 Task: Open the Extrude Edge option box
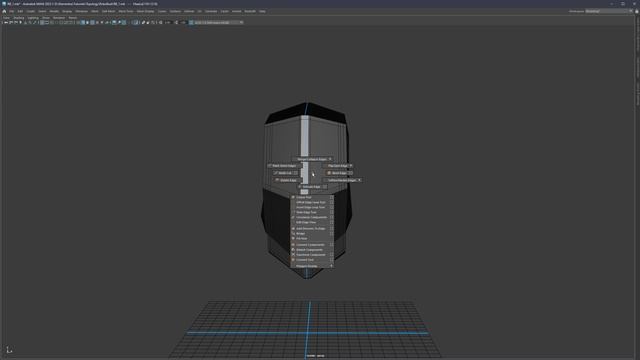(324, 187)
